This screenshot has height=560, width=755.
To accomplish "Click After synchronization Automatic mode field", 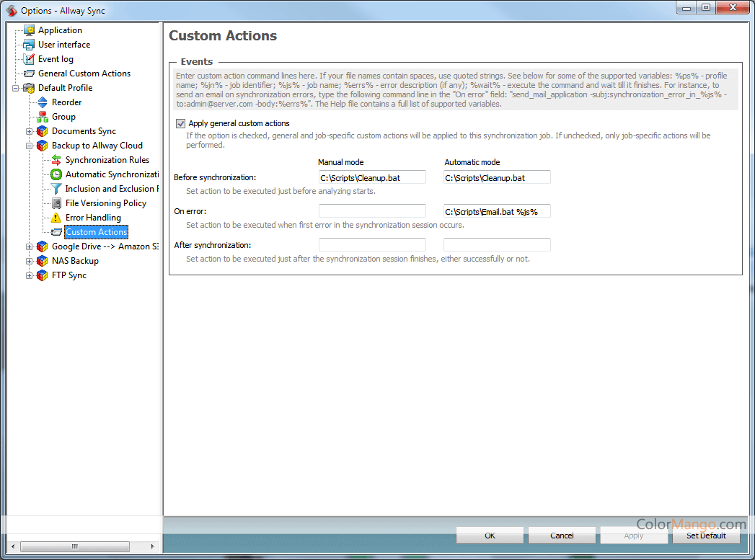I will click(497, 245).
